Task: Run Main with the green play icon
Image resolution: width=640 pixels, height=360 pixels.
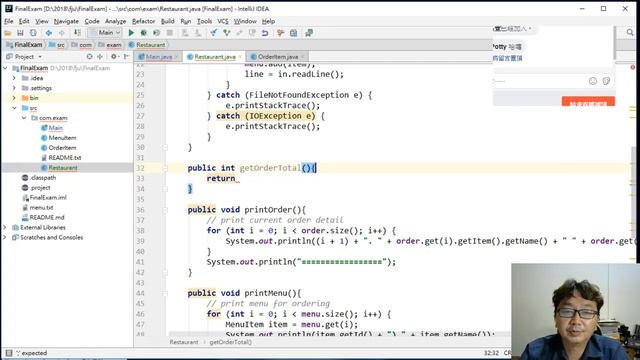Action: [x=131, y=33]
